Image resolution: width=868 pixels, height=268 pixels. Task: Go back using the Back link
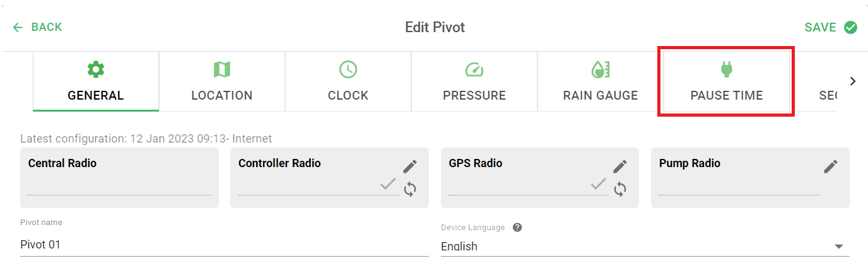tap(37, 27)
